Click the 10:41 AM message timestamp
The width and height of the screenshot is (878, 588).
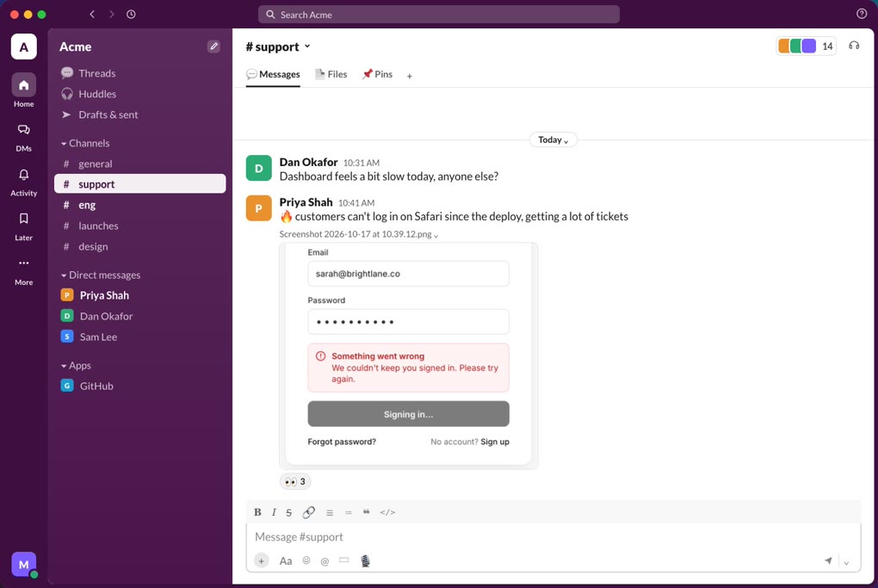356,203
